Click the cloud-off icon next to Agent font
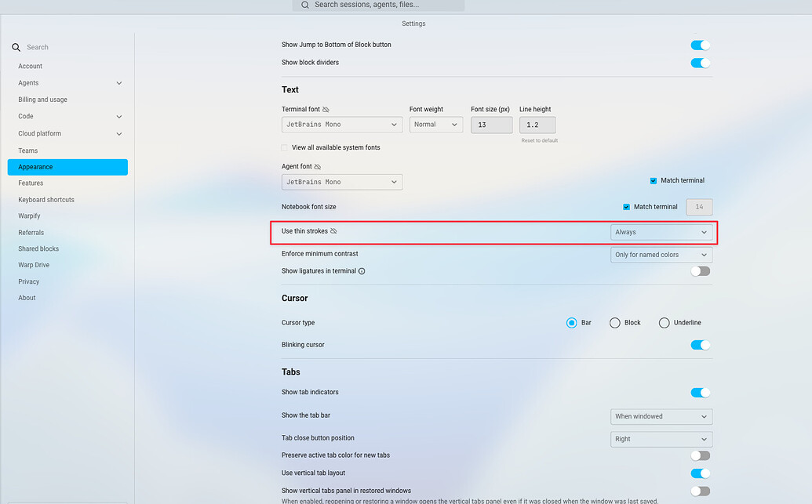Screen dimensions: 812x504 tap(318, 167)
